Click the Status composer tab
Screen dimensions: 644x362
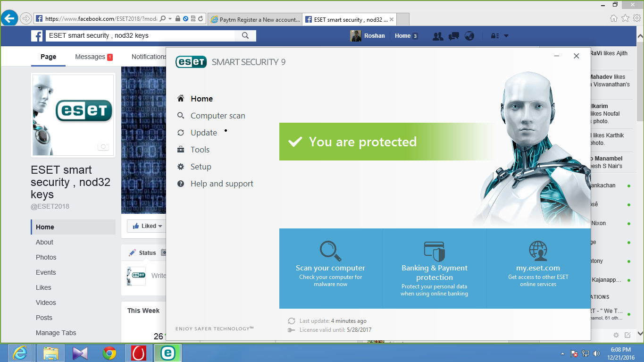click(142, 253)
